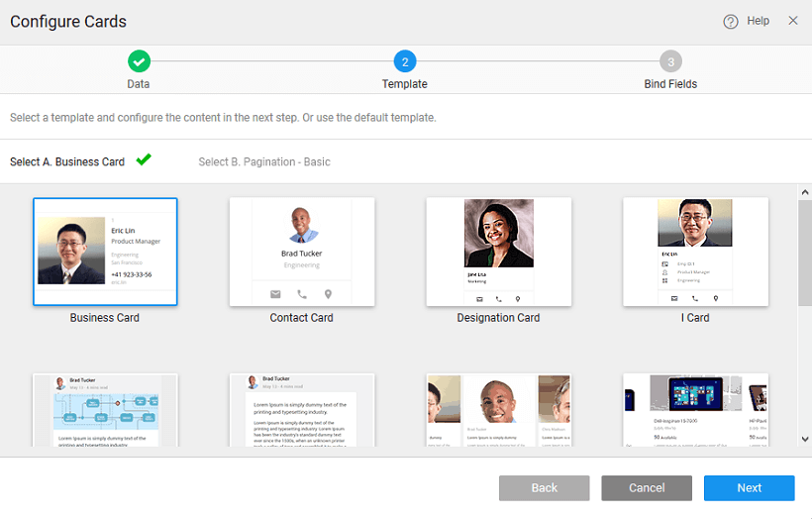Click the Template step 2 circle
Viewport: 812px width, 519px height.
(404, 61)
